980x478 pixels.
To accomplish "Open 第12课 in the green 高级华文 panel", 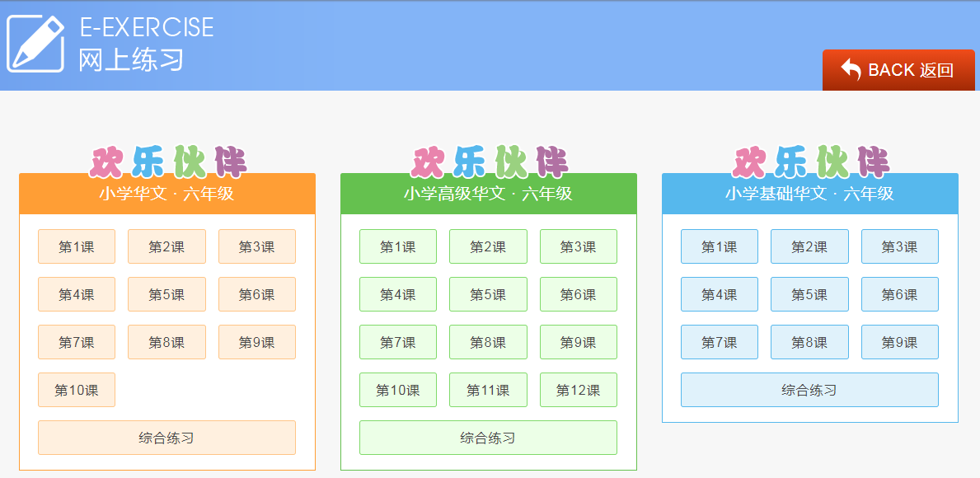I will (x=578, y=391).
